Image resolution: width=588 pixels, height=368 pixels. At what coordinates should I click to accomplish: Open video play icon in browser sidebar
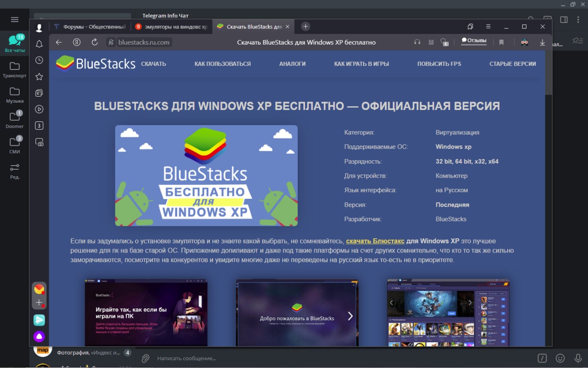click(39, 109)
